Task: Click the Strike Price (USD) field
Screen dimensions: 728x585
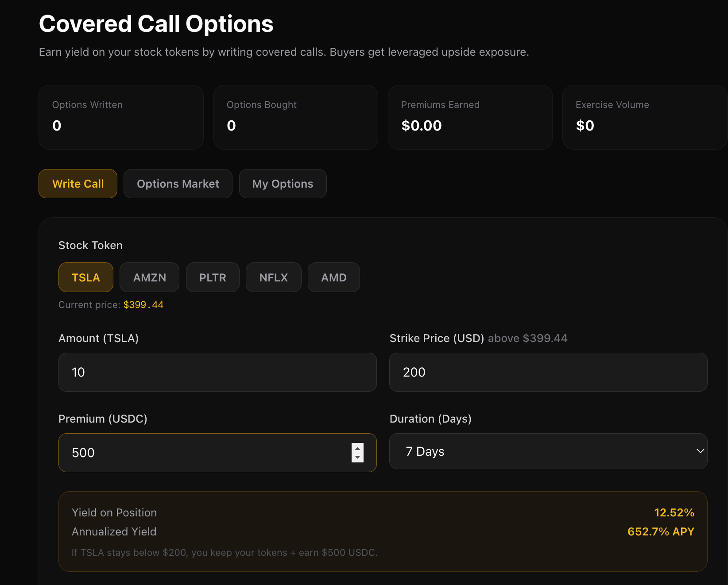Action: tap(548, 372)
